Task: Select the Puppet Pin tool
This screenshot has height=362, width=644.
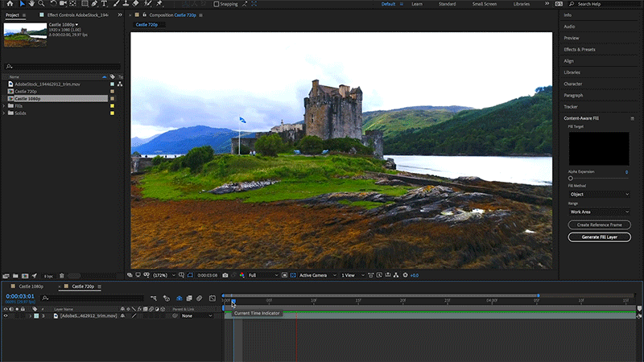Action: (159, 4)
